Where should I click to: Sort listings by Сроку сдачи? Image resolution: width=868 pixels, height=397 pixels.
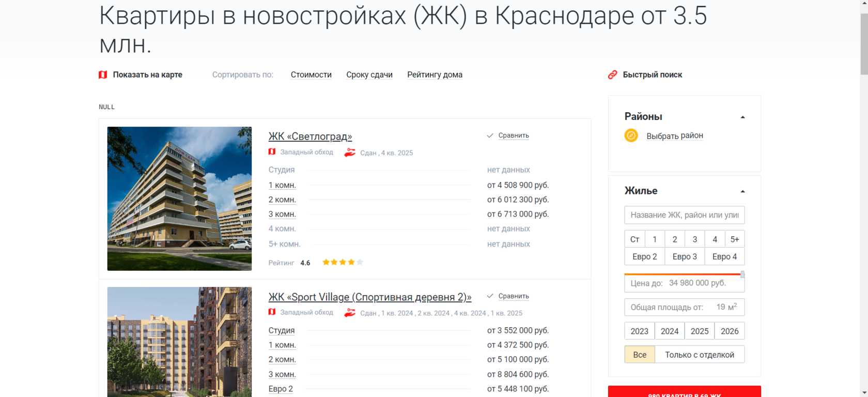click(x=369, y=75)
